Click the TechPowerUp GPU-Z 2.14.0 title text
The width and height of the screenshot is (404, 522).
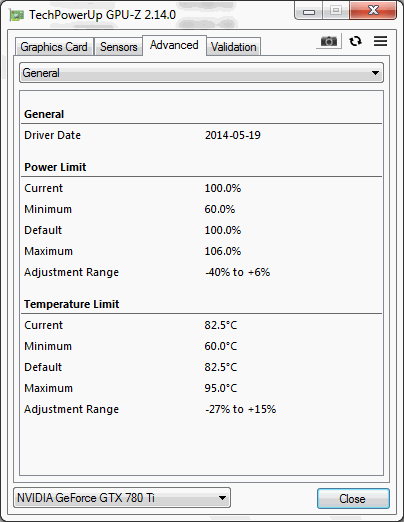[x=102, y=15]
